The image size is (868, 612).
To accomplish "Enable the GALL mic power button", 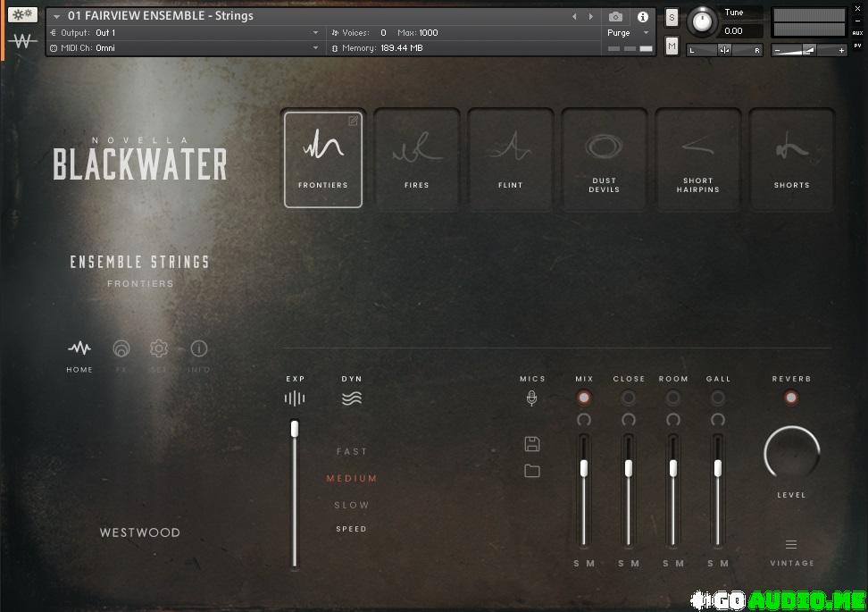I will [x=718, y=397].
